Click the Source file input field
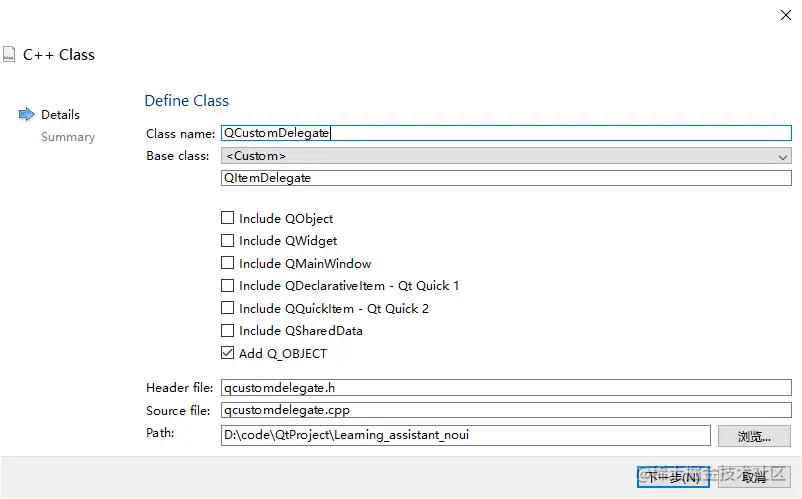The height and width of the screenshot is (499, 802). coord(506,410)
